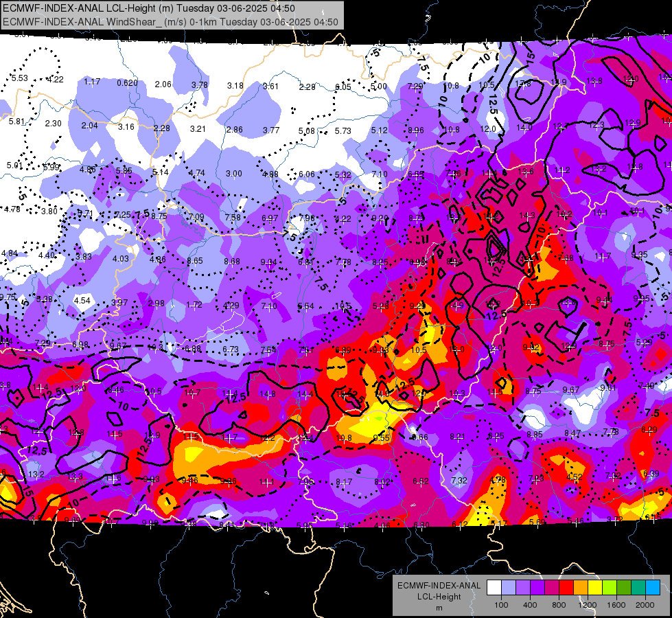Click the shear value 4.74
Image resolution: width=672 pixels, height=618 pixels.
[197, 173]
